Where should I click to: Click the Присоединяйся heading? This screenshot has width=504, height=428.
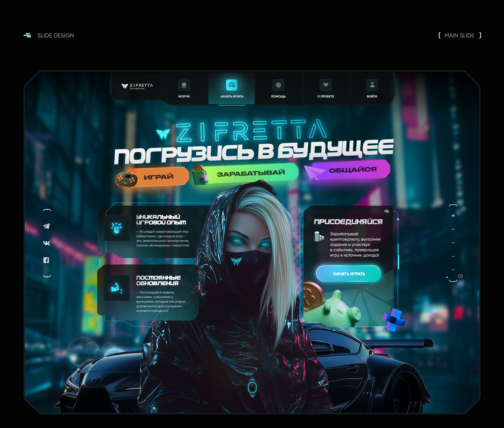tap(348, 221)
